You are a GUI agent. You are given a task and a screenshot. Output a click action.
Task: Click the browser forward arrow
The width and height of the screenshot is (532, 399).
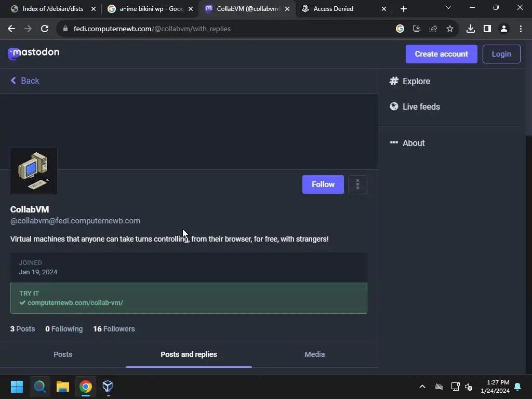(x=28, y=29)
